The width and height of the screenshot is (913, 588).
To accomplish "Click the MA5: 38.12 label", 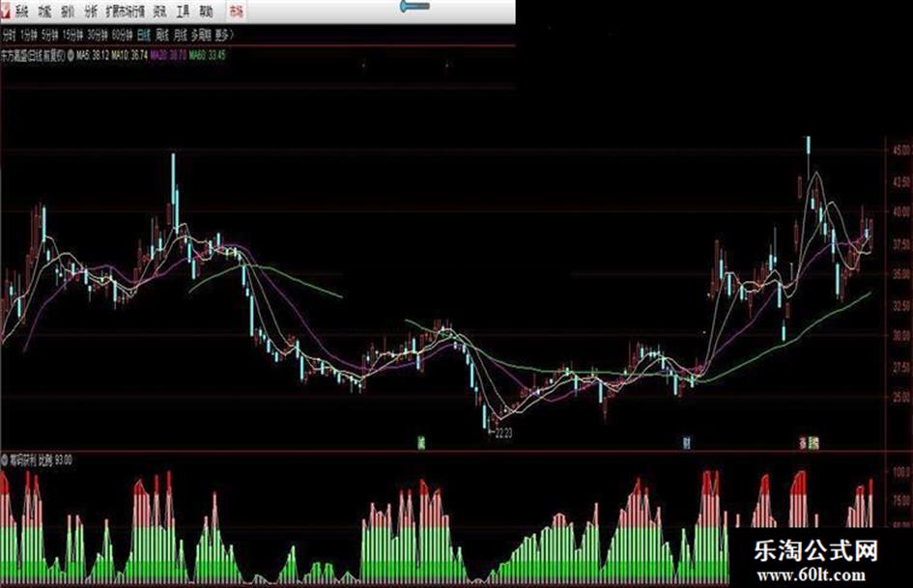I will point(93,55).
